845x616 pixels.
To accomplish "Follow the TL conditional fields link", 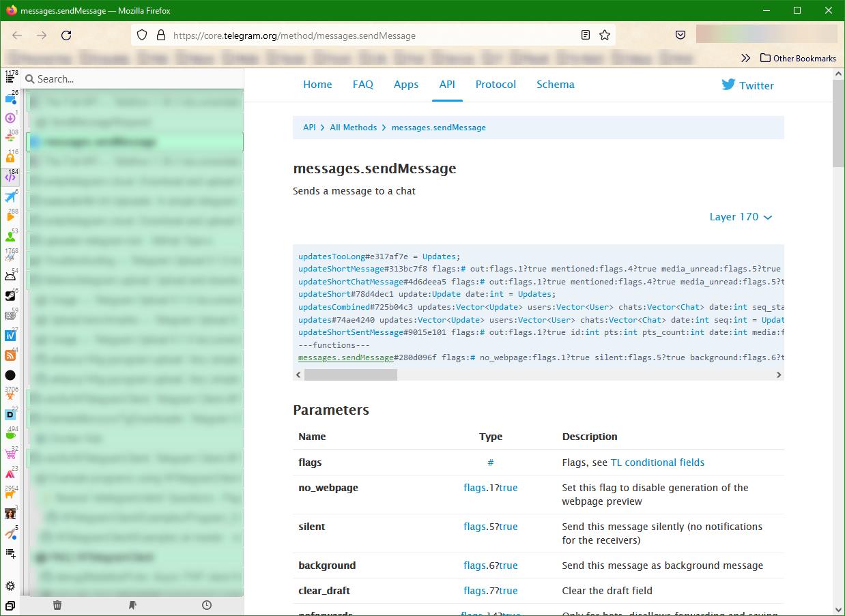I will coord(657,463).
